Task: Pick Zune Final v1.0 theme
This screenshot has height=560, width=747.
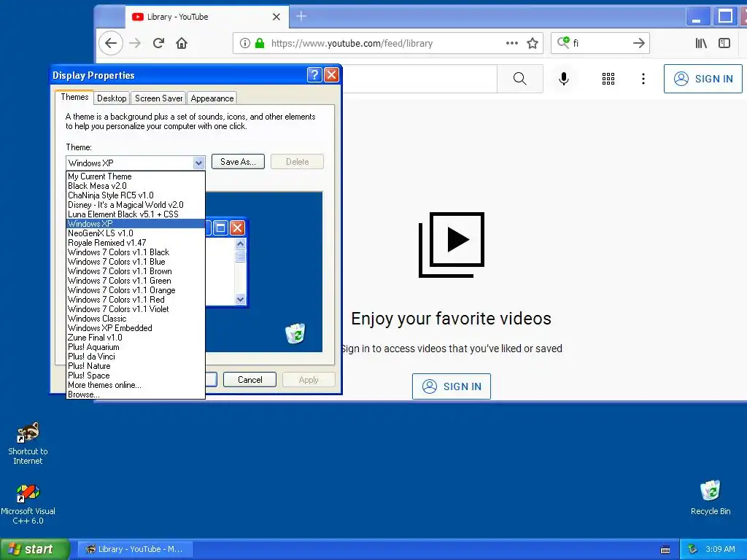Action: tap(135, 338)
